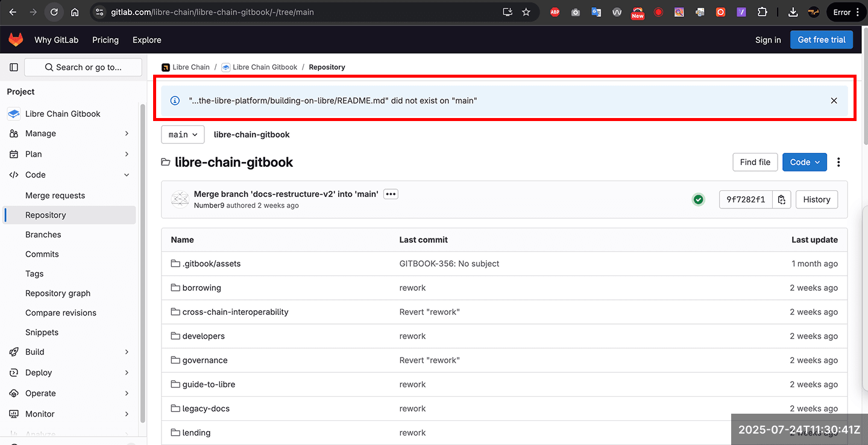
Task: Dismiss the README.md did not exist alert
Action: pyautogui.click(x=834, y=101)
